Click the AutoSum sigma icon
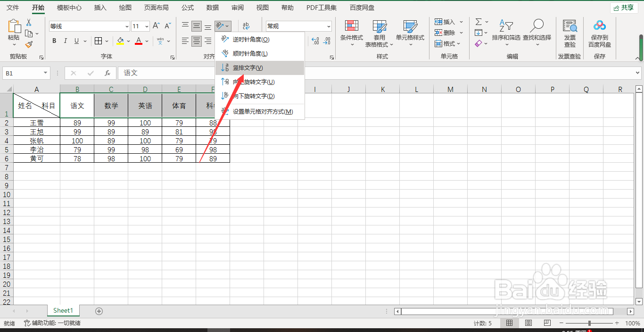644x332 pixels. click(x=479, y=22)
